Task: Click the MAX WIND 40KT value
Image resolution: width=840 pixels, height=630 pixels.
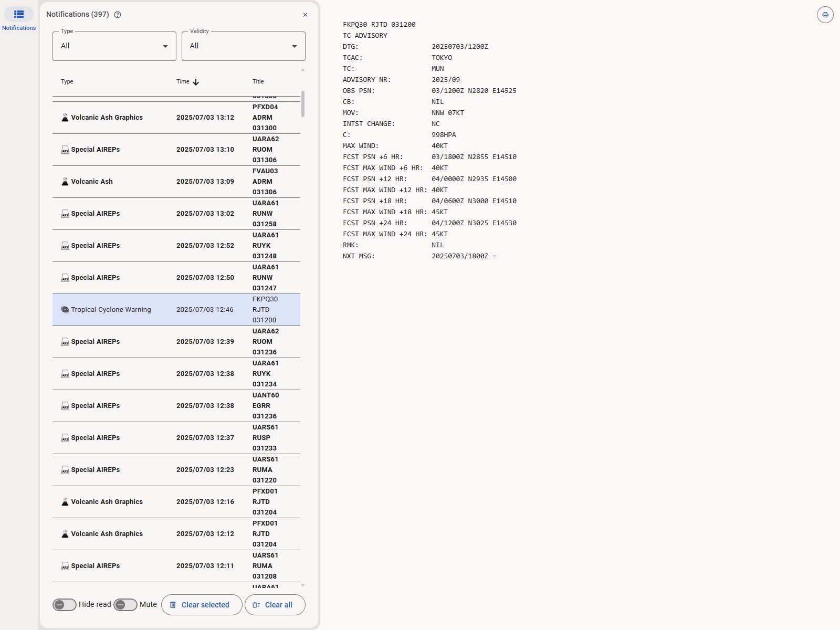Action: (439, 146)
